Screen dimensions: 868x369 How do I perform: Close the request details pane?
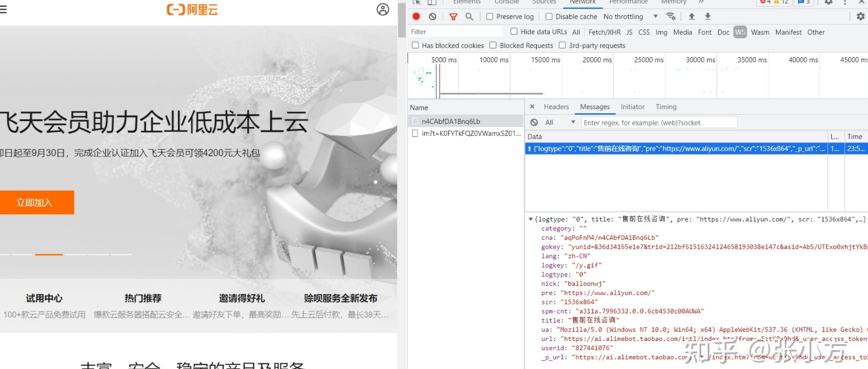click(532, 107)
